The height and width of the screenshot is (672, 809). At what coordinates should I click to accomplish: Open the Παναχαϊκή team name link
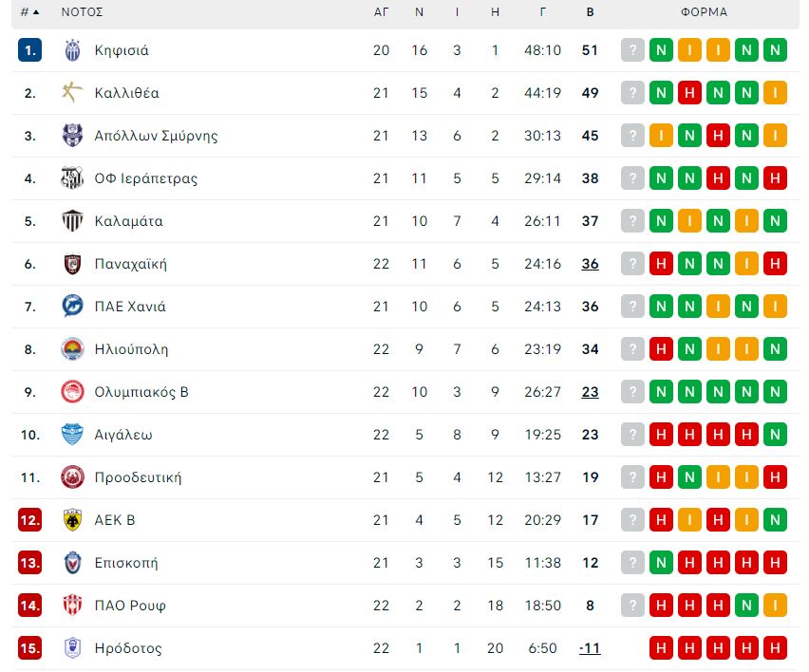tap(130, 264)
